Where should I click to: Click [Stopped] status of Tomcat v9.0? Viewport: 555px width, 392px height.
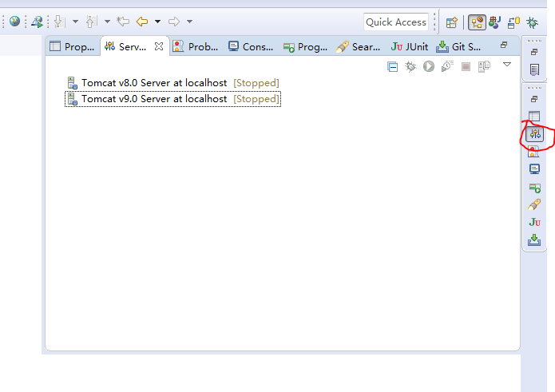pos(256,99)
